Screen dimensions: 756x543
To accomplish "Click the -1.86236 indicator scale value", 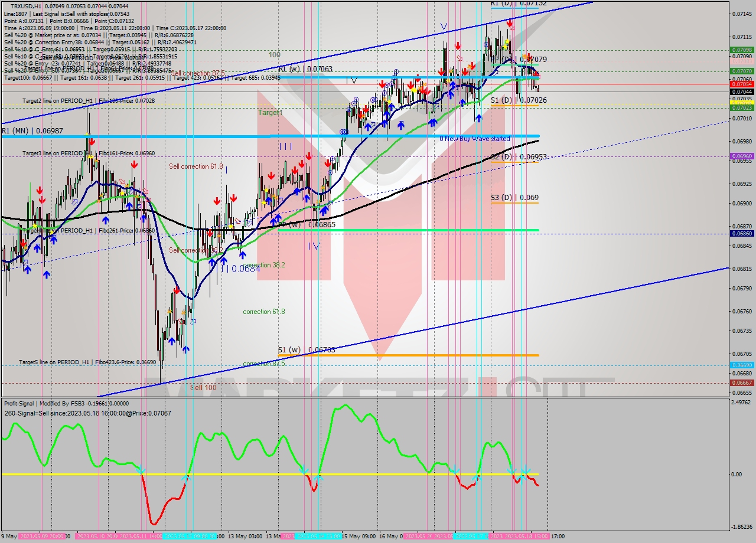I will point(742,527).
